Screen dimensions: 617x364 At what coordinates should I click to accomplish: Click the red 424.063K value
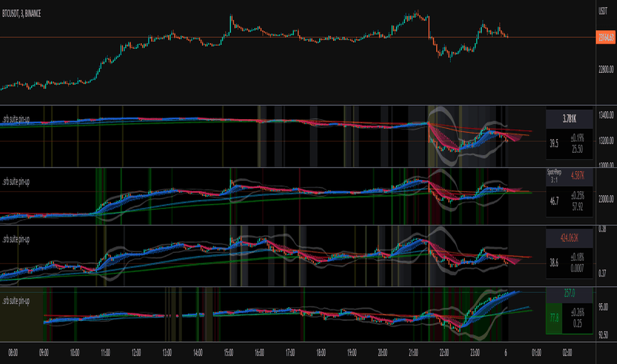[x=569, y=238]
